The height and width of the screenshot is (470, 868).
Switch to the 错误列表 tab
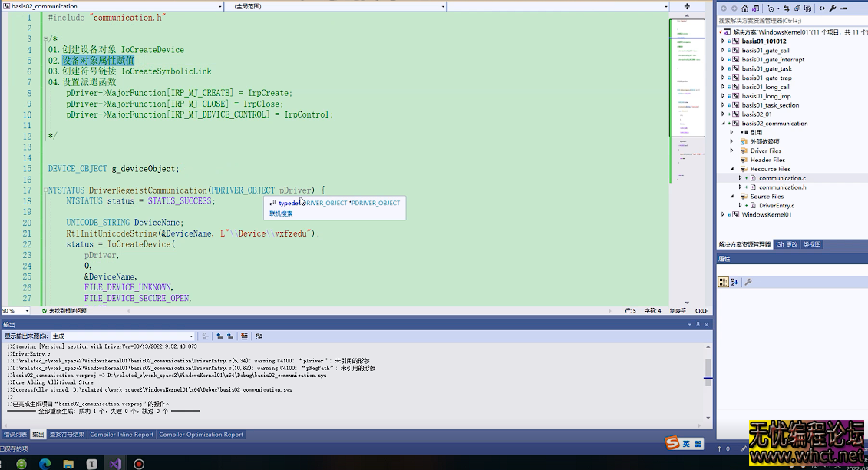pos(14,435)
